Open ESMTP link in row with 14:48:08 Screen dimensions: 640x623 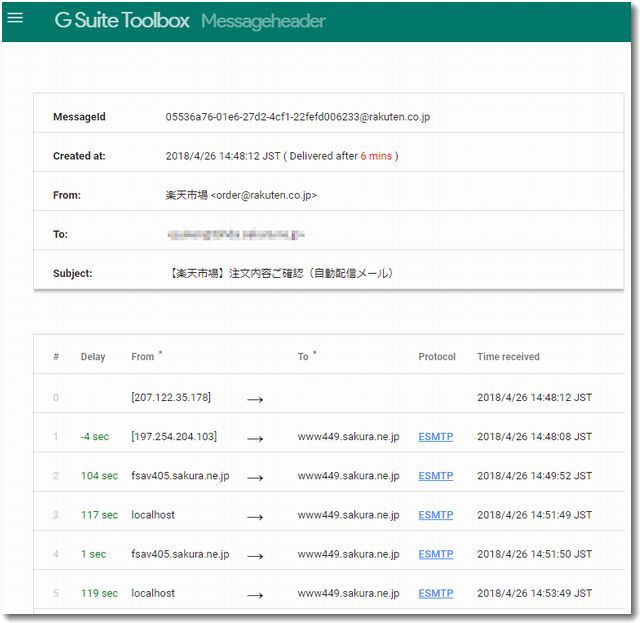click(x=436, y=436)
